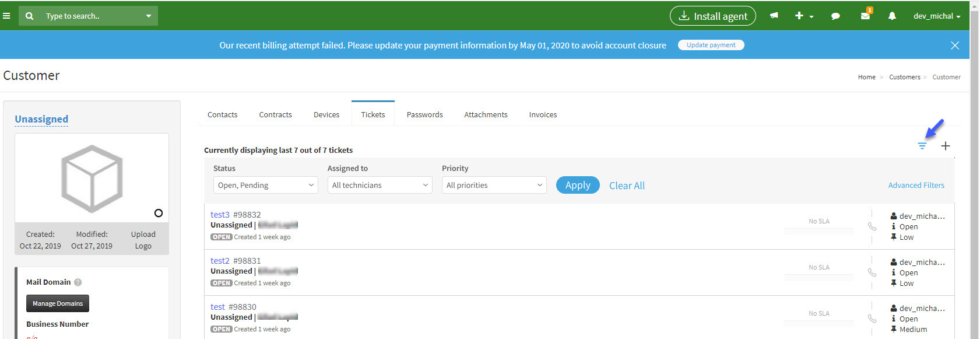Click the Update payment button
980x339 pixels.
[711, 45]
